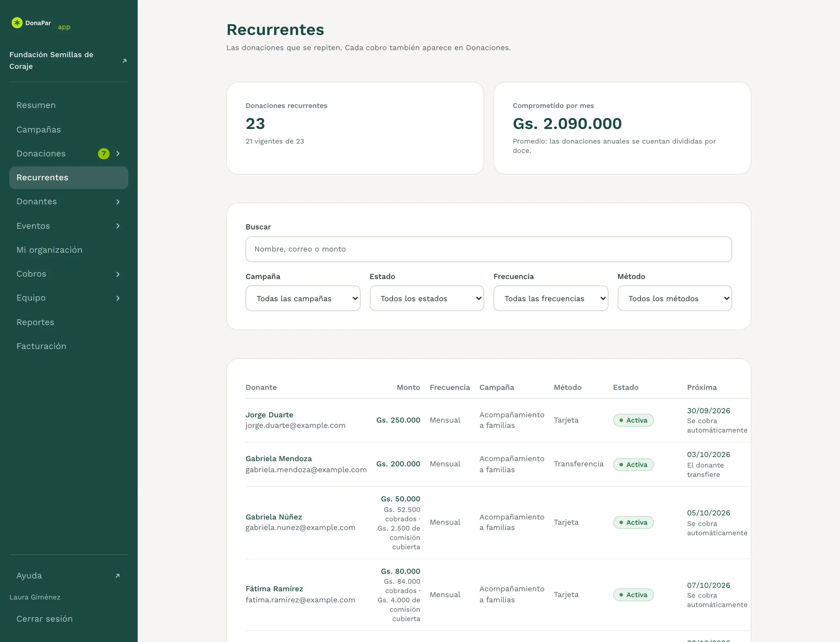Open the Método filter dropdown

coord(675,298)
